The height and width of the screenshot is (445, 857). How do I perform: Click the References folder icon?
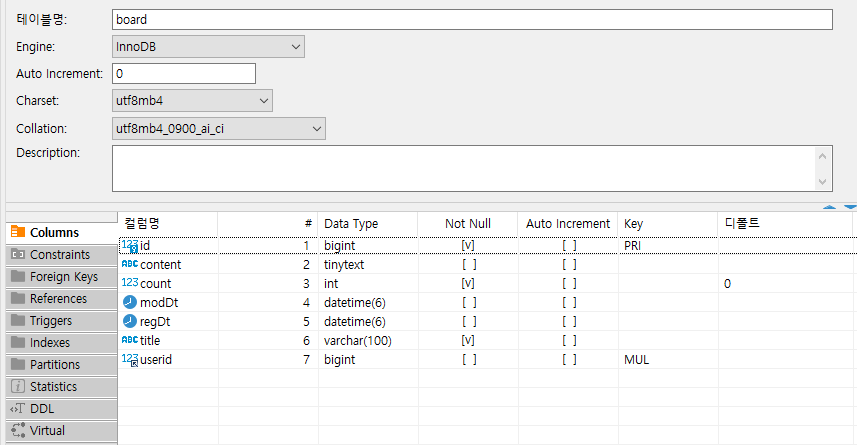[18, 298]
